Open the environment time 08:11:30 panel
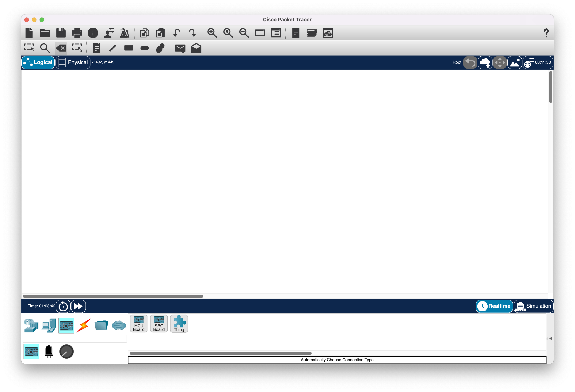Image resolution: width=575 pixels, height=392 pixels. [x=538, y=62]
